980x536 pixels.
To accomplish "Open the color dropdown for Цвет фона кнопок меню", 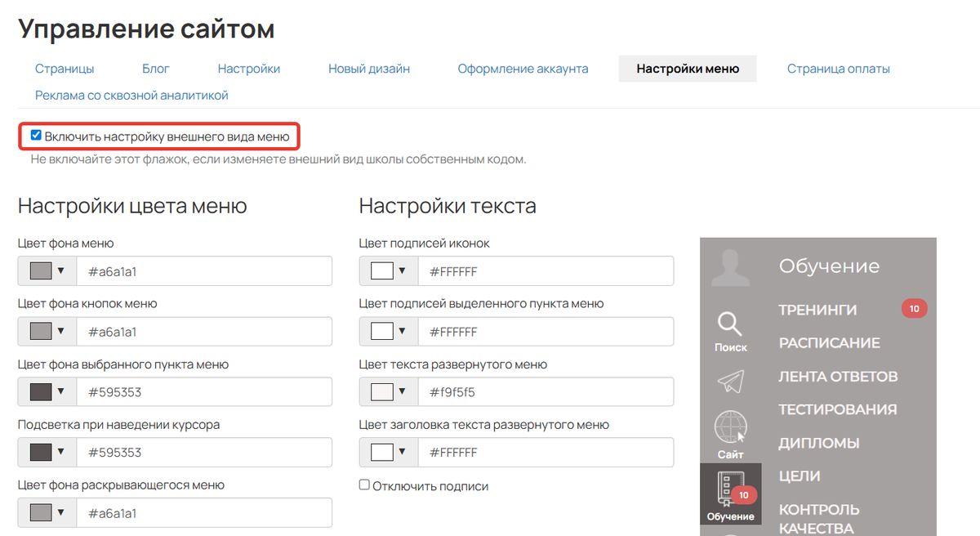I will click(47, 331).
